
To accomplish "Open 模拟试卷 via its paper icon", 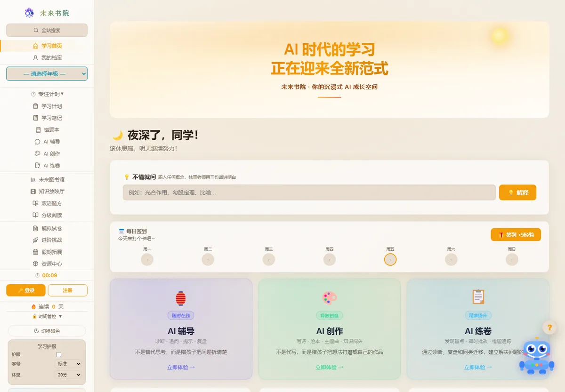I will 35,228.
